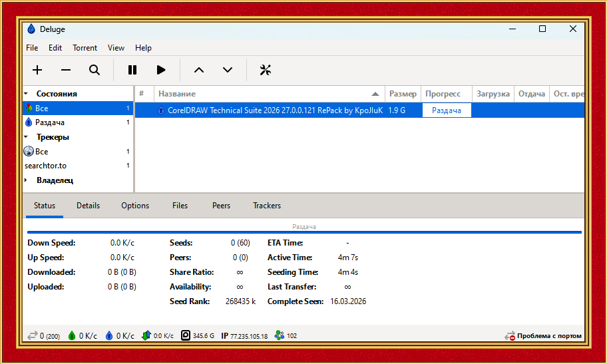607x364 pixels.
Task: Select the Все trackers filter with globe
Action: click(x=78, y=152)
